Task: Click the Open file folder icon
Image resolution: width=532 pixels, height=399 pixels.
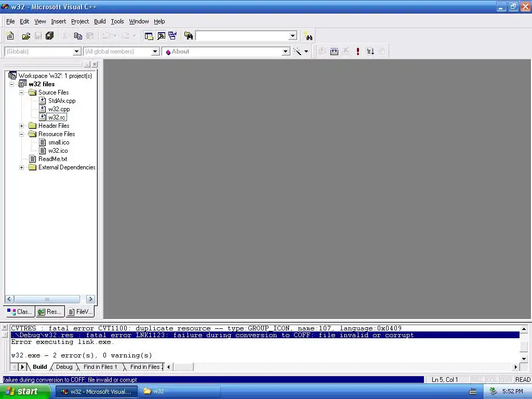Action: (x=26, y=36)
